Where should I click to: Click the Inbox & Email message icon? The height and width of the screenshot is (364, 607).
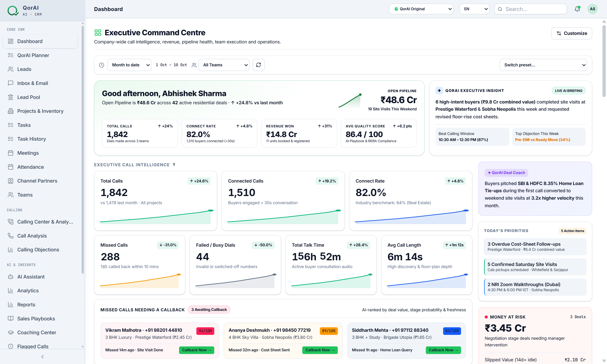click(11, 83)
